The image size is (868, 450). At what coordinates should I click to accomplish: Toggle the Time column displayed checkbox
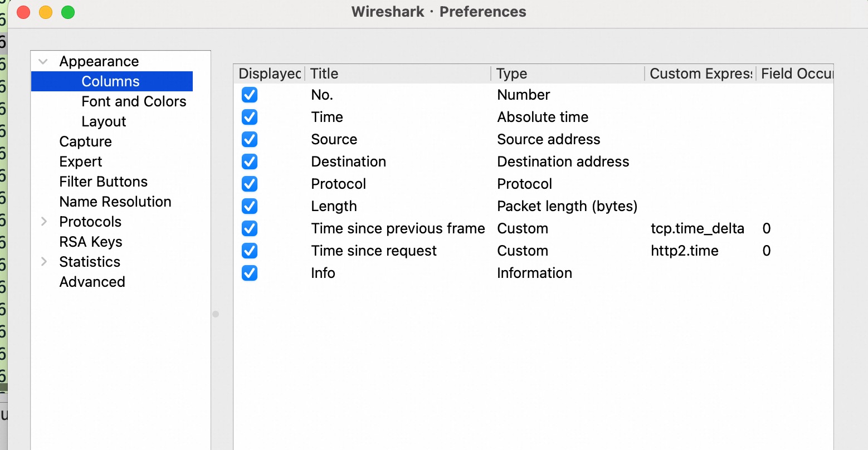(x=249, y=117)
